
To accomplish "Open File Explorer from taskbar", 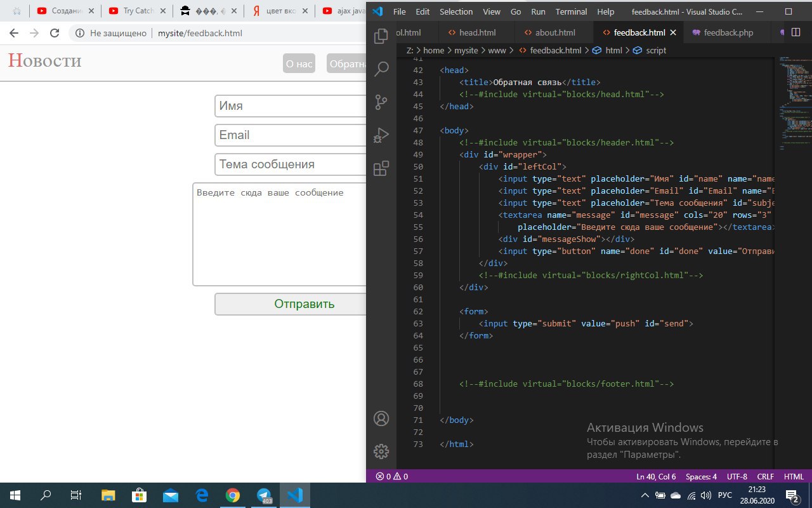I will (x=108, y=495).
